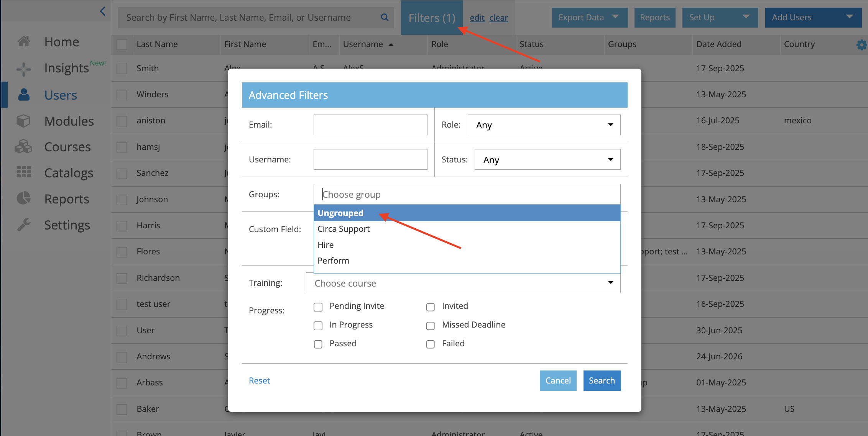Click the Modules cube icon

[24, 121]
